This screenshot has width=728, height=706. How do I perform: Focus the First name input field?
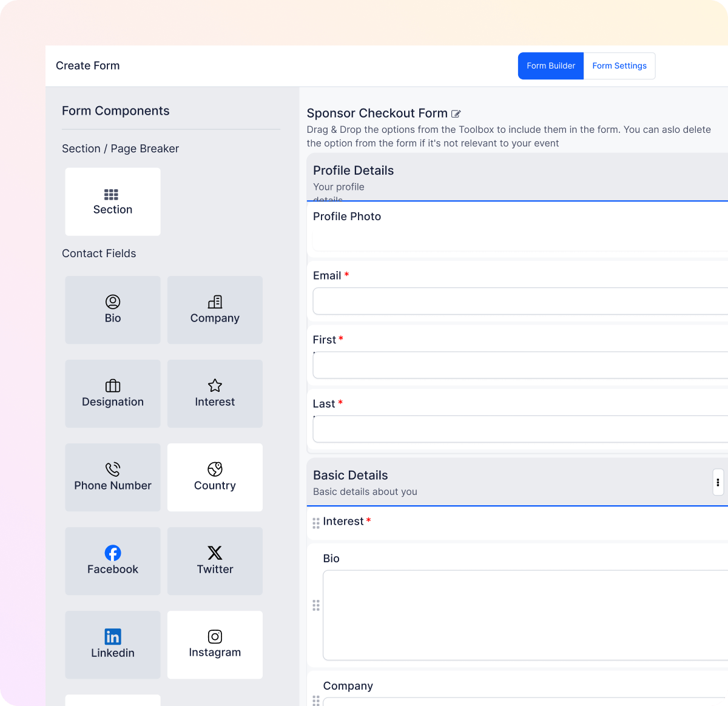coord(521,365)
